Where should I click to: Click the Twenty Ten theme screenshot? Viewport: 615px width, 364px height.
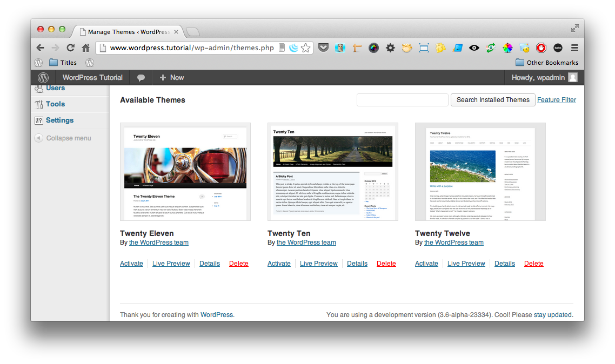coord(332,172)
